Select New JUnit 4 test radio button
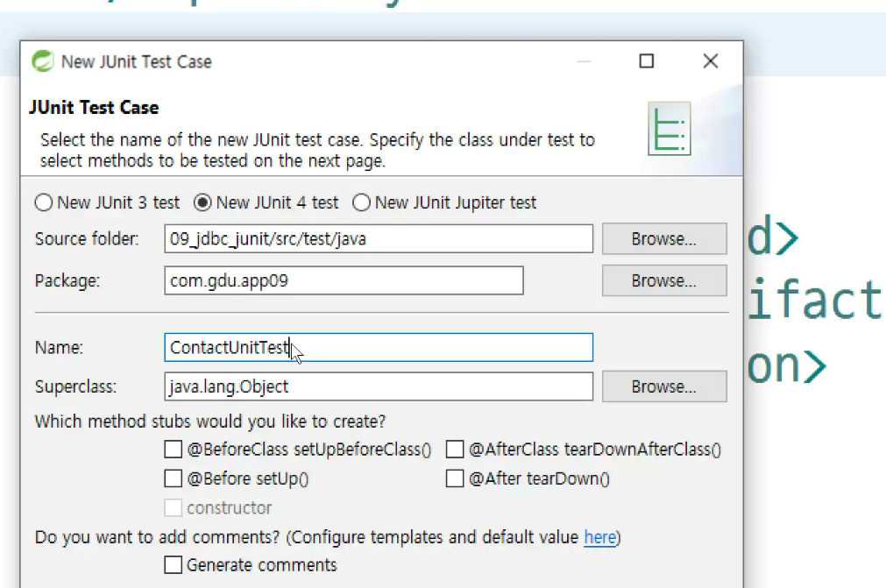Viewport: 886px width, 588px height. (x=202, y=202)
